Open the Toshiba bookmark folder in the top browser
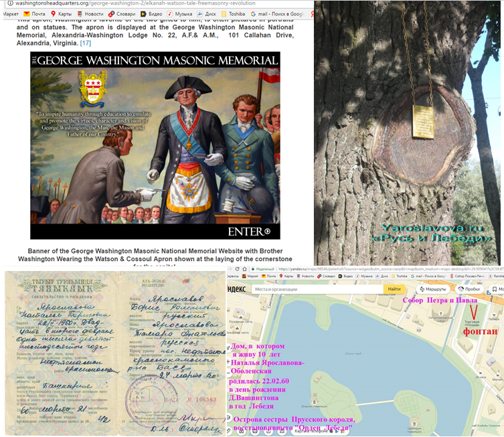 (234, 14)
